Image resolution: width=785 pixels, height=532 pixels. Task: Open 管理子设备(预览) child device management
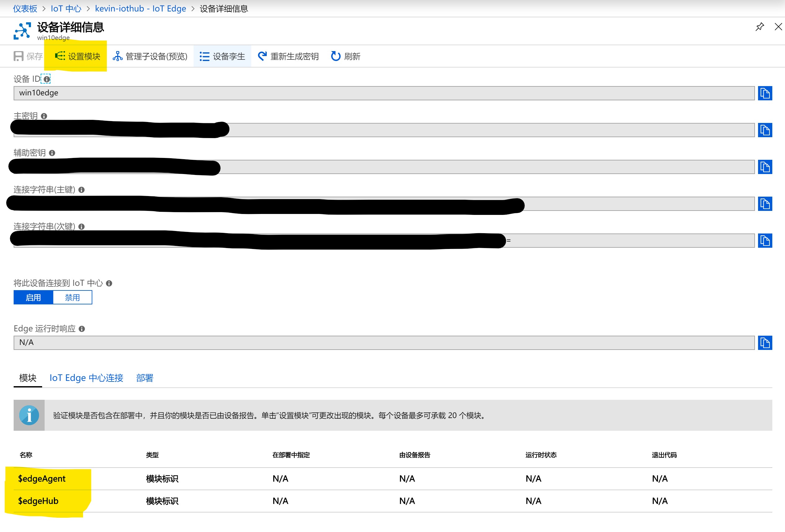(x=150, y=56)
